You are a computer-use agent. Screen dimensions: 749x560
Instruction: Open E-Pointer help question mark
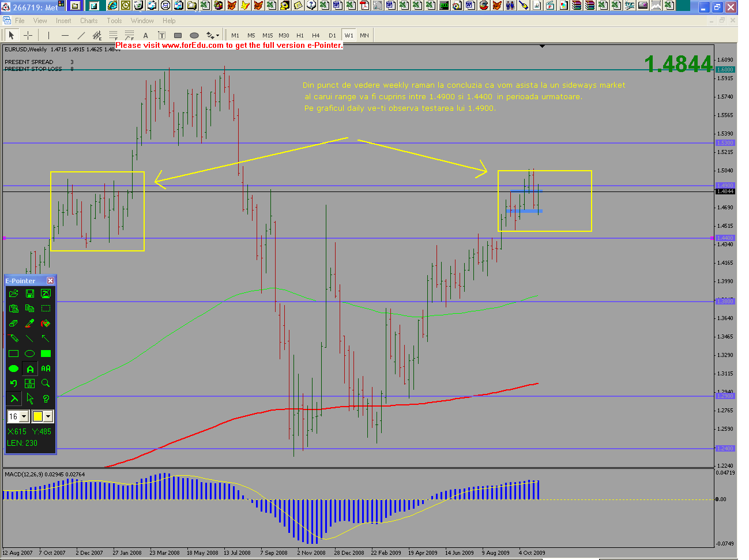click(46, 398)
